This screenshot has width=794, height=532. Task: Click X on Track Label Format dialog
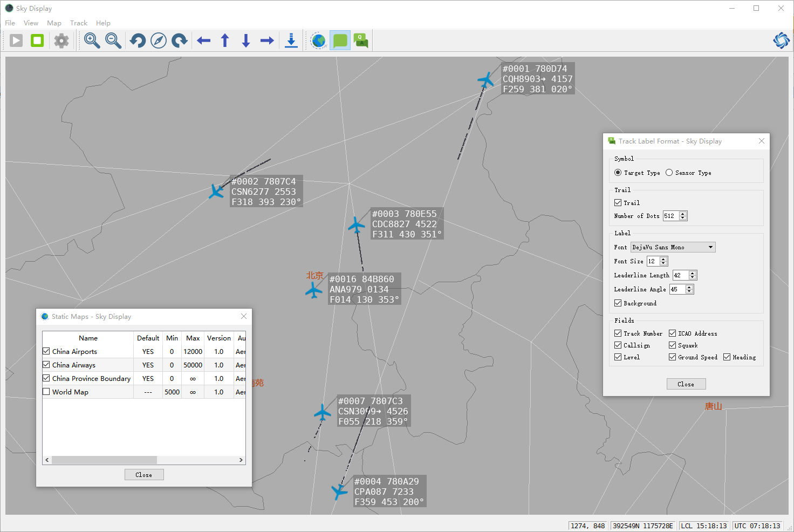tap(761, 141)
